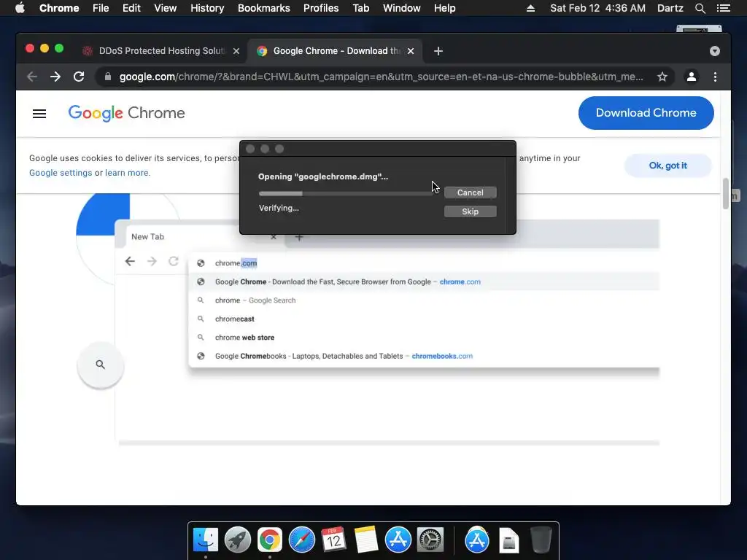The width and height of the screenshot is (747, 560).
Task: Go back with the browser back arrow
Action: (x=32, y=77)
